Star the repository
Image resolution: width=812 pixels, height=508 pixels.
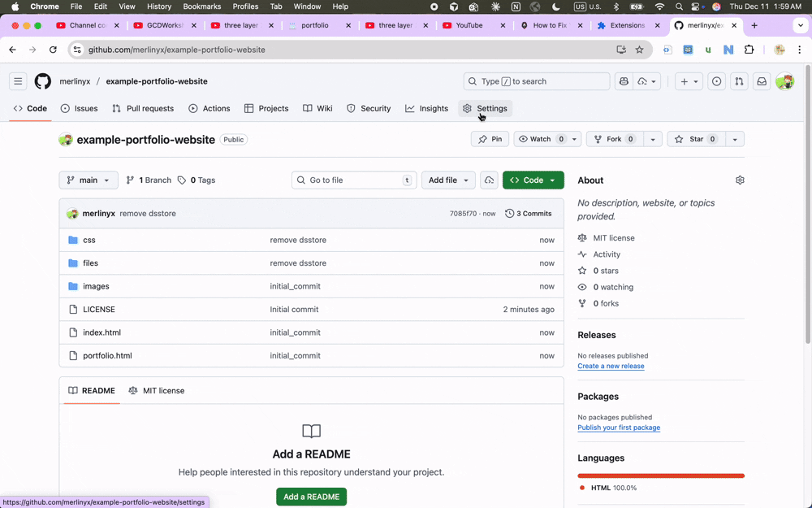point(696,139)
